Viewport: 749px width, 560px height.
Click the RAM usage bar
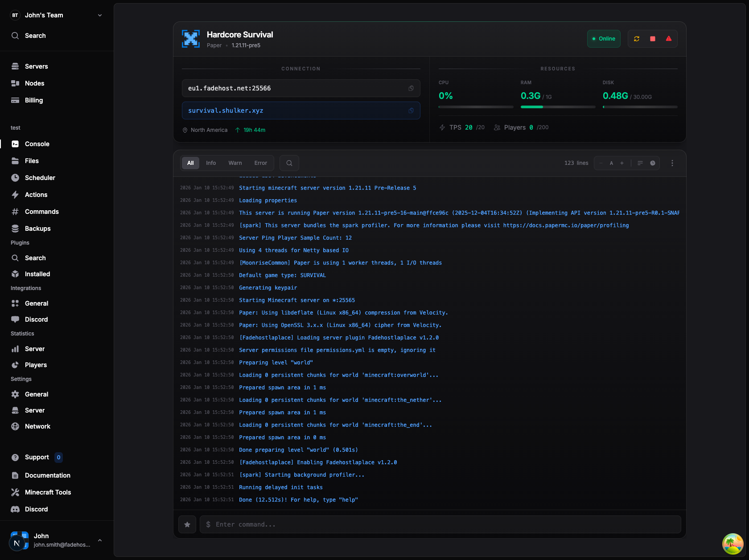[558, 107]
